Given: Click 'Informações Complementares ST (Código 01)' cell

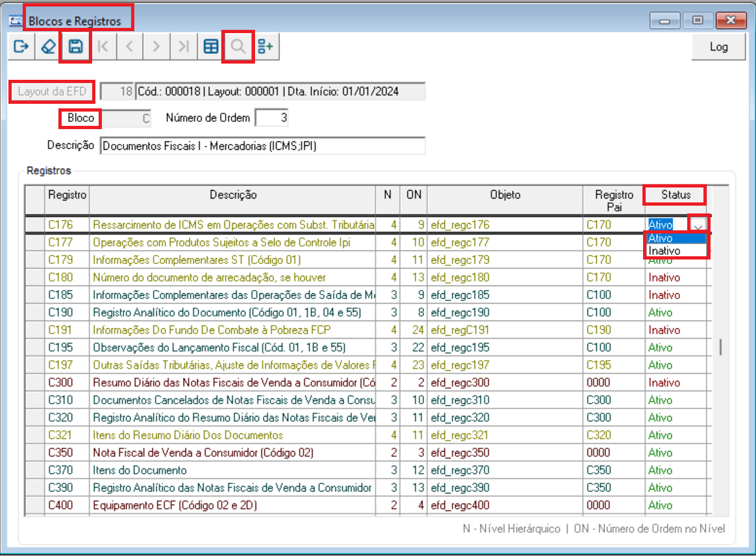Looking at the screenshot, I should (x=233, y=260).
